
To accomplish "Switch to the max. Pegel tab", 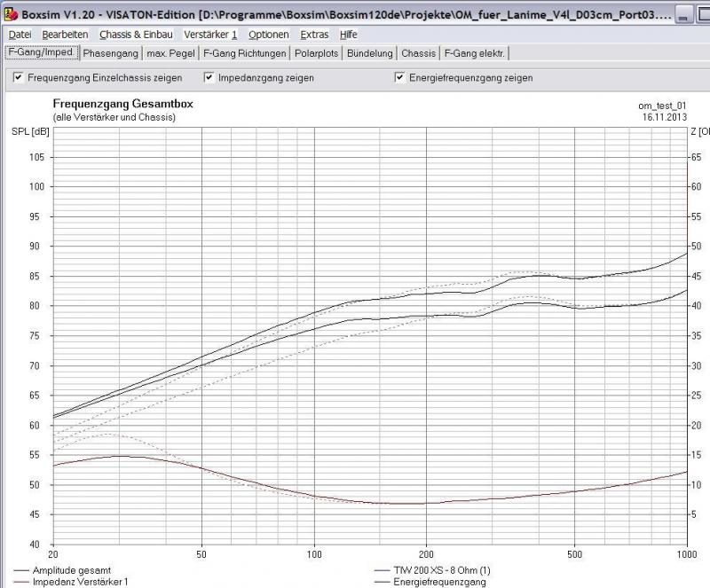I will [x=170, y=53].
